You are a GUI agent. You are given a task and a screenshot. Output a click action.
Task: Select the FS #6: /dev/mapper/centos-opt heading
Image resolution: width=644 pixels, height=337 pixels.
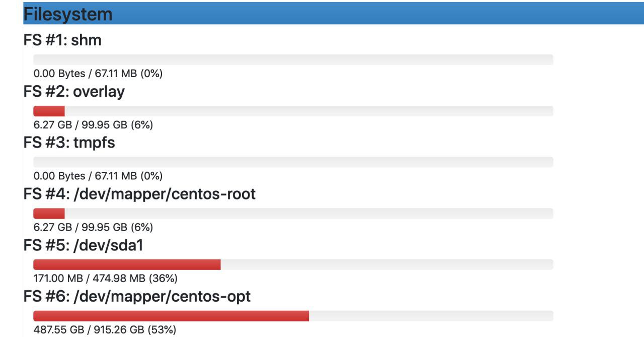point(137,296)
